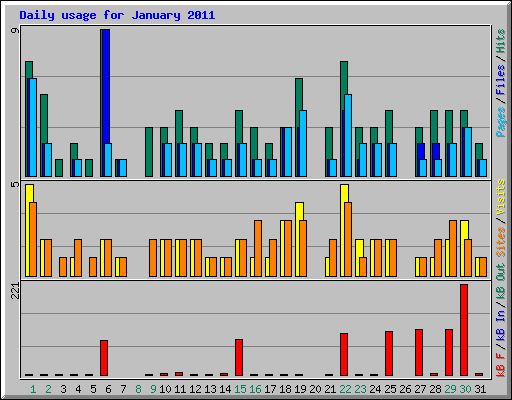Click the 'Daily usage for January 2011' title
This screenshot has width=512, height=400.
point(117,15)
